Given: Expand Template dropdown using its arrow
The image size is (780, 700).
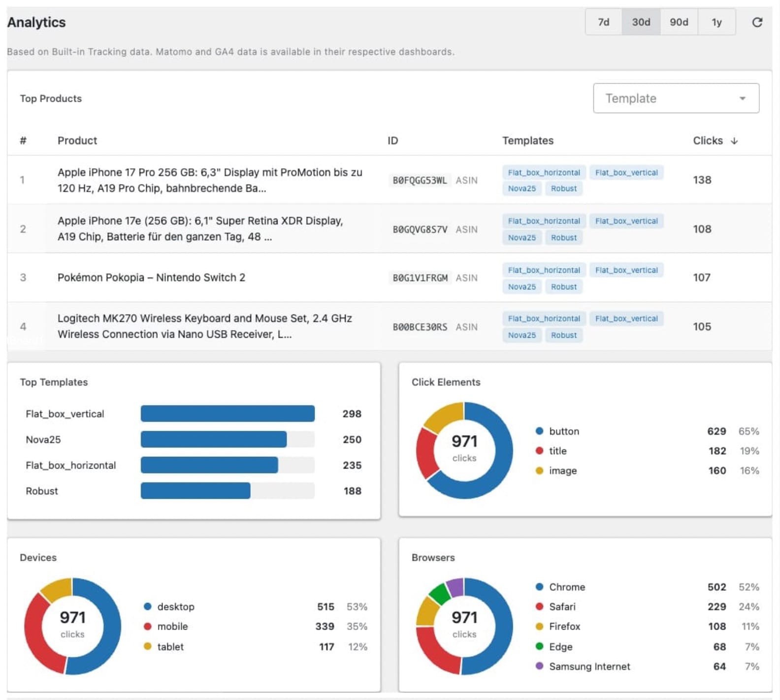Looking at the screenshot, I should pyautogui.click(x=742, y=98).
